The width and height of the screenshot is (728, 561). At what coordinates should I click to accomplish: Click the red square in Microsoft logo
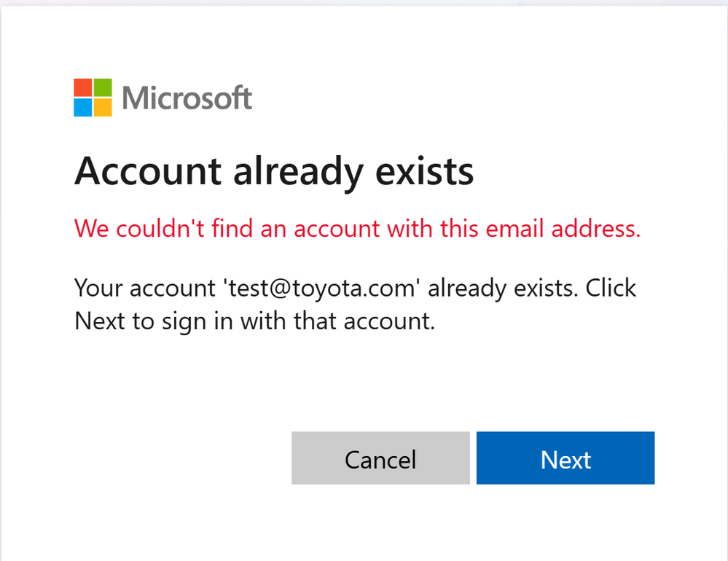coord(83,87)
